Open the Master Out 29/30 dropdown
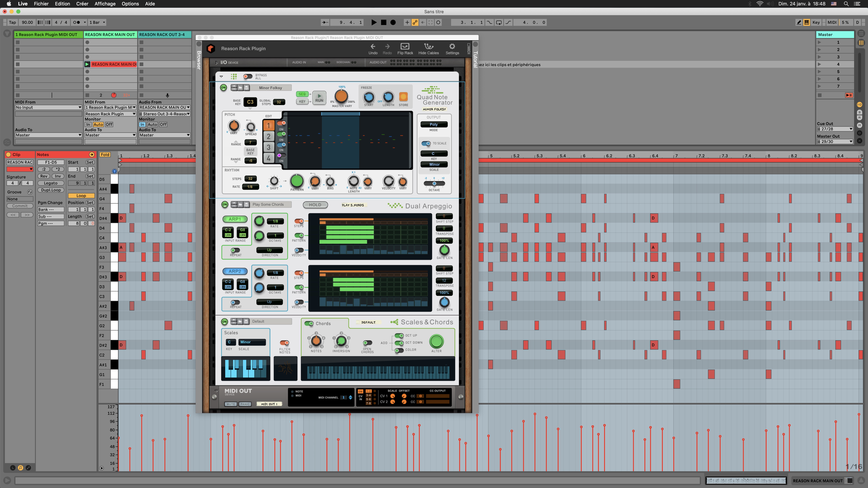The image size is (868, 488). 835,142
